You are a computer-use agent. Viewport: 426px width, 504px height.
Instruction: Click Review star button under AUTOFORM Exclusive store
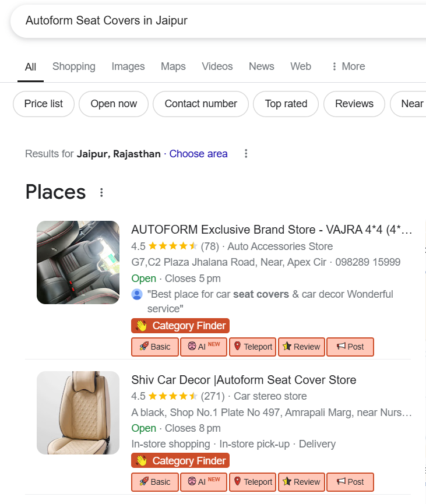click(301, 347)
